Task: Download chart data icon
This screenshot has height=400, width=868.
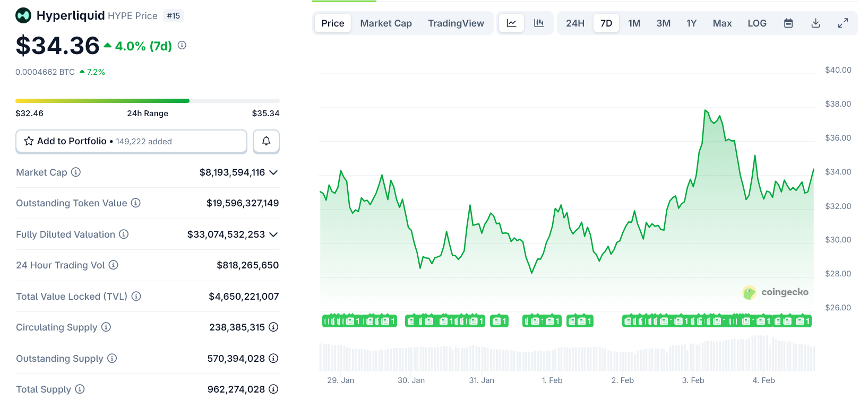Action: (816, 23)
